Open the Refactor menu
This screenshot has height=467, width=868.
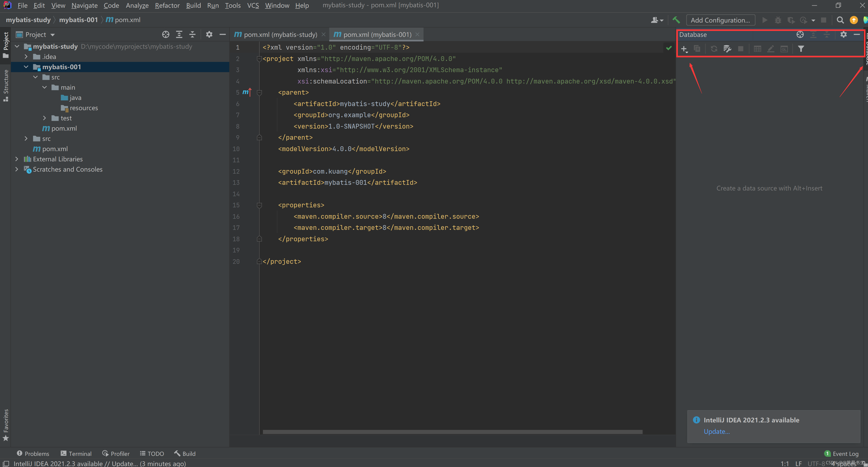[167, 5]
